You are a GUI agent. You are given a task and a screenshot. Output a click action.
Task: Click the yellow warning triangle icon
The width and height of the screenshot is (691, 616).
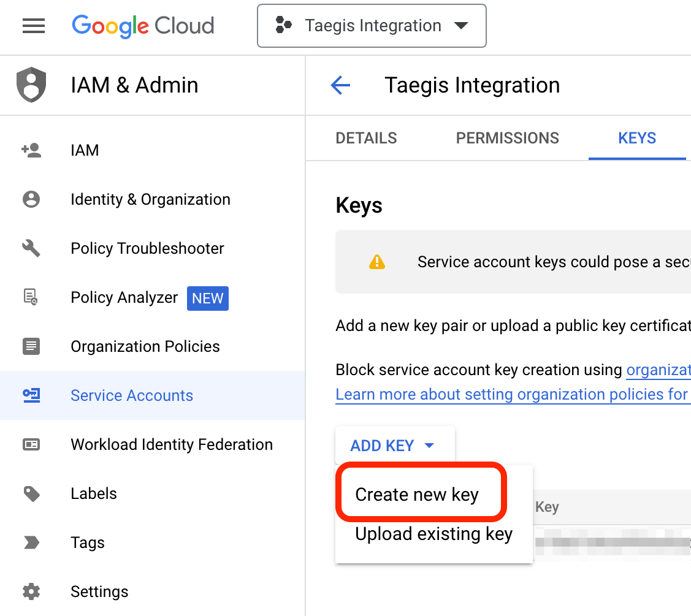click(x=377, y=262)
